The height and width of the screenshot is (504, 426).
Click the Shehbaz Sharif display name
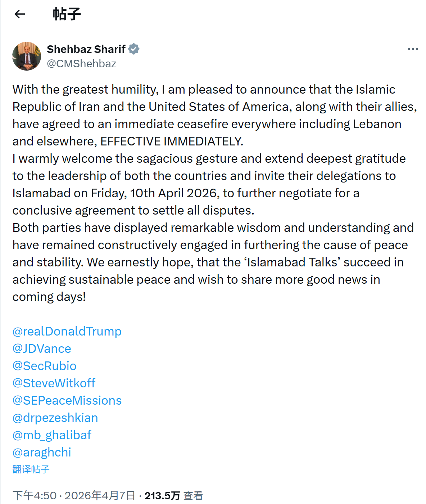click(86, 49)
